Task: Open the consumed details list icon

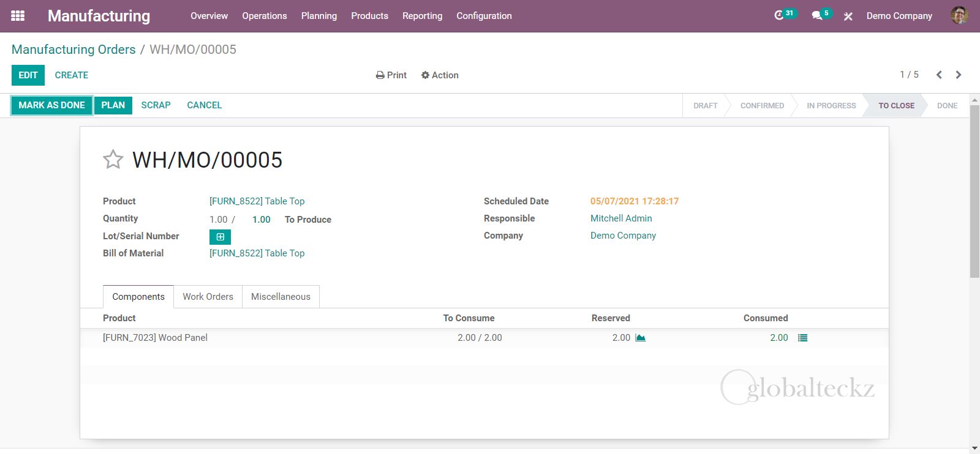Action: (x=802, y=338)
